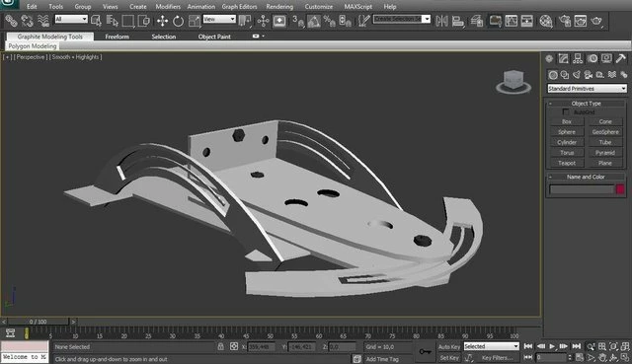Image resolution: width=632 pixels, height=364 pixels.
Task: Open Render Setup icon
Action: coord(565,20)
